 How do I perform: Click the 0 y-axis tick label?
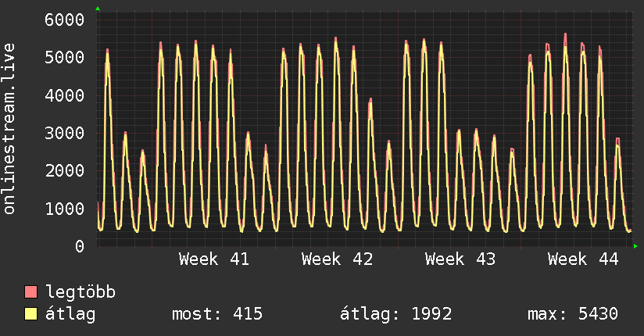tap(80, 246)
